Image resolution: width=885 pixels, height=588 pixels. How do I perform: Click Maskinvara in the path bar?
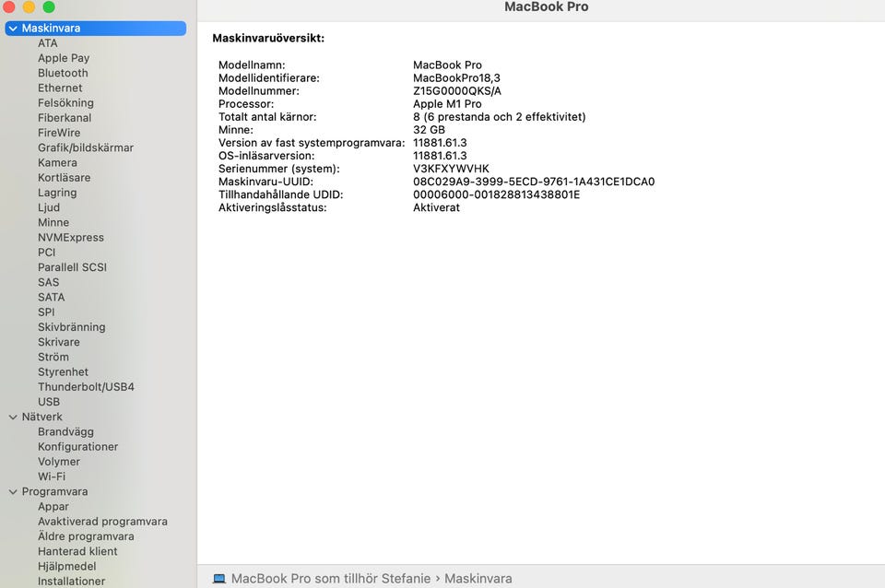pos(478,579)
